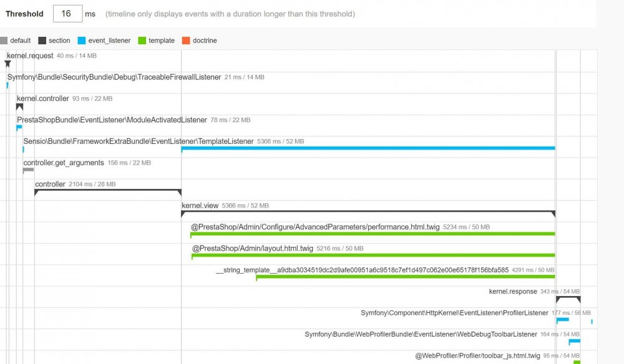The height and width of the screenshot is (364, 624).
Task: Click the kernel.request section marker
Action: [7, 64]
